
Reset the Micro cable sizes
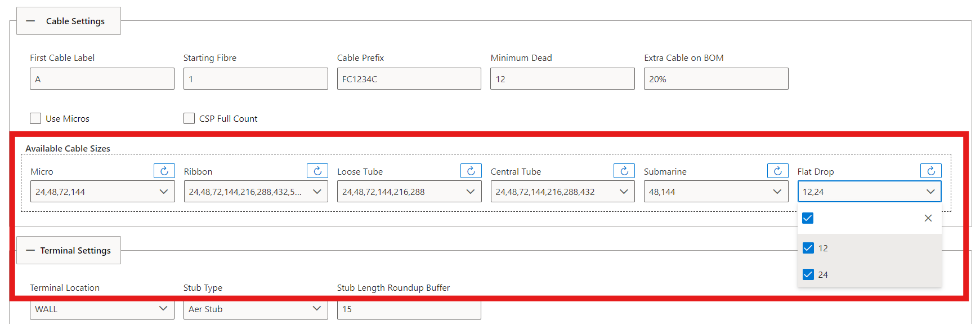[x=164, y=171]
